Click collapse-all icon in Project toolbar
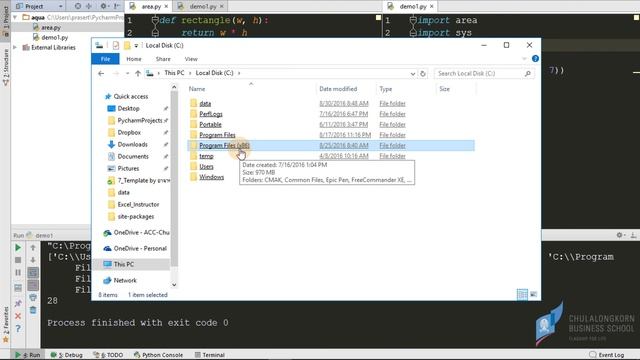The height and width of the screenshot is (360, 640). click(89, 6)
